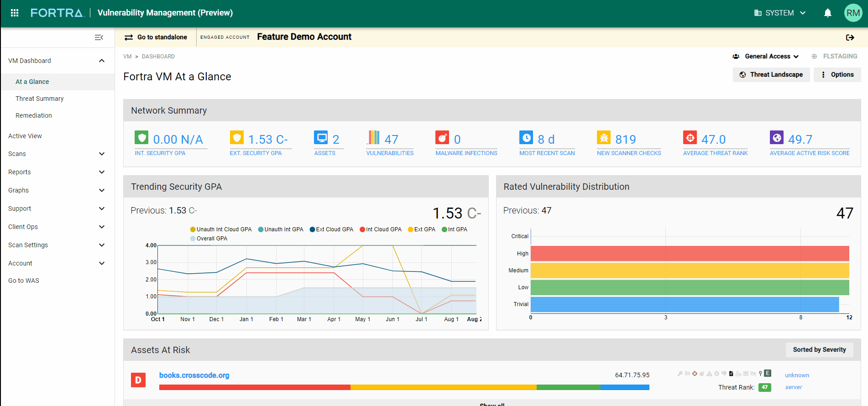This screenshot has width=868, height=406.
Task: Toggle the Overall GPA legend series
Action: click(x=209, y=239)
